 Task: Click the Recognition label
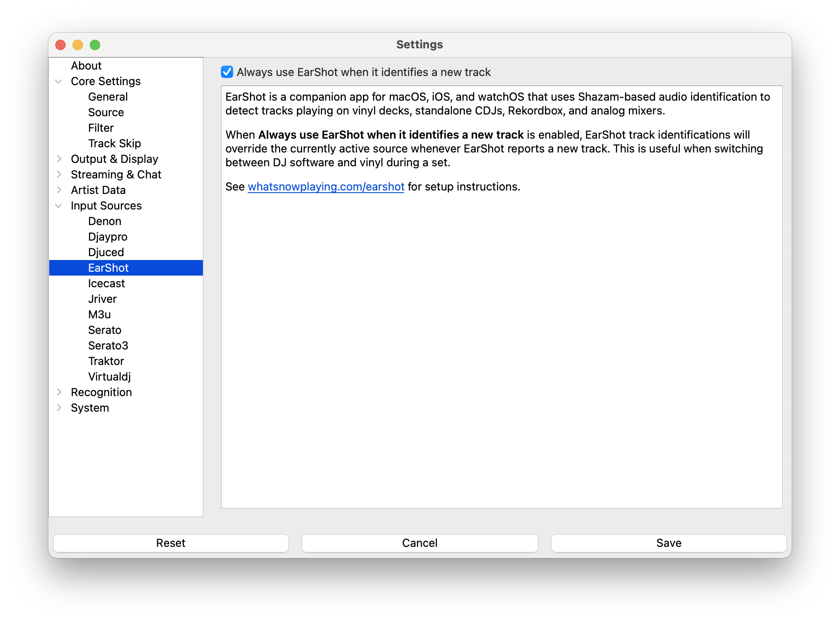pos(101,392)
